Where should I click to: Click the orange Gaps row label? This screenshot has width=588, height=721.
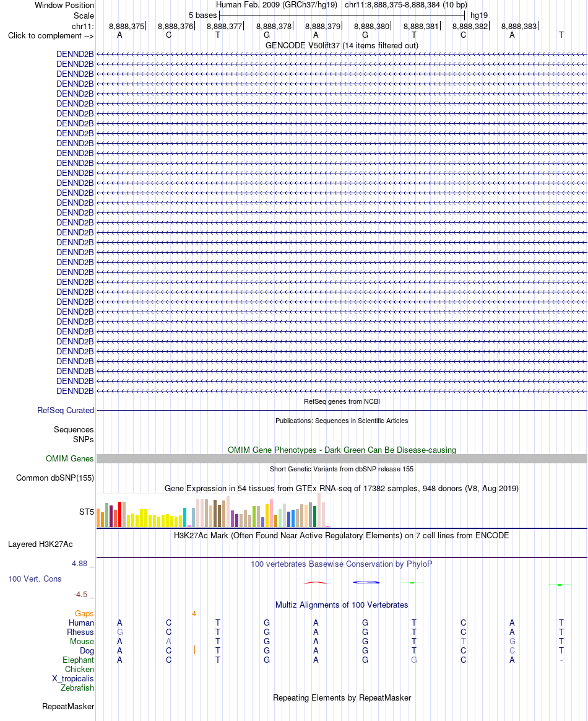point(84,614)
